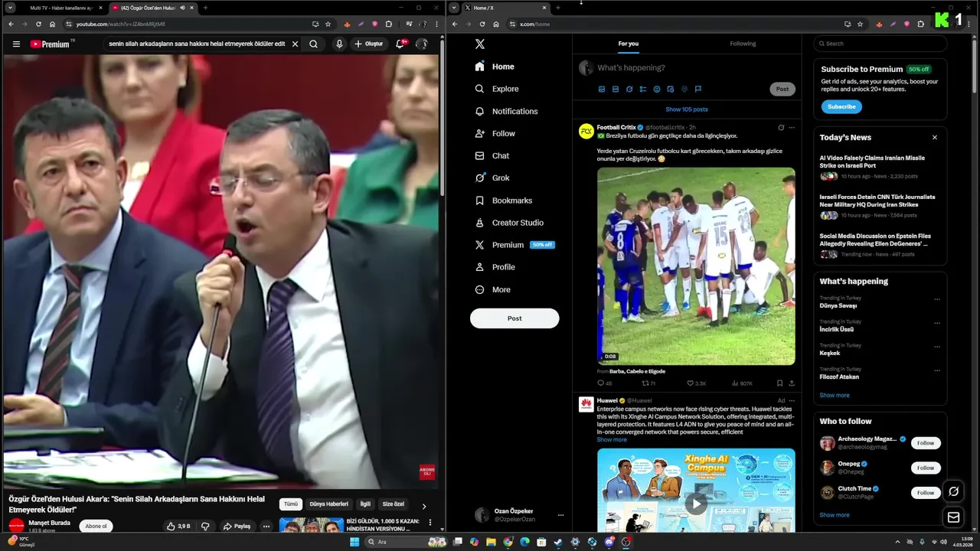Image resolution: width=980 pixels, height=551 pixels.
Task: Play the Xinghe AI Campus ad video
Action: coord(696,504)
